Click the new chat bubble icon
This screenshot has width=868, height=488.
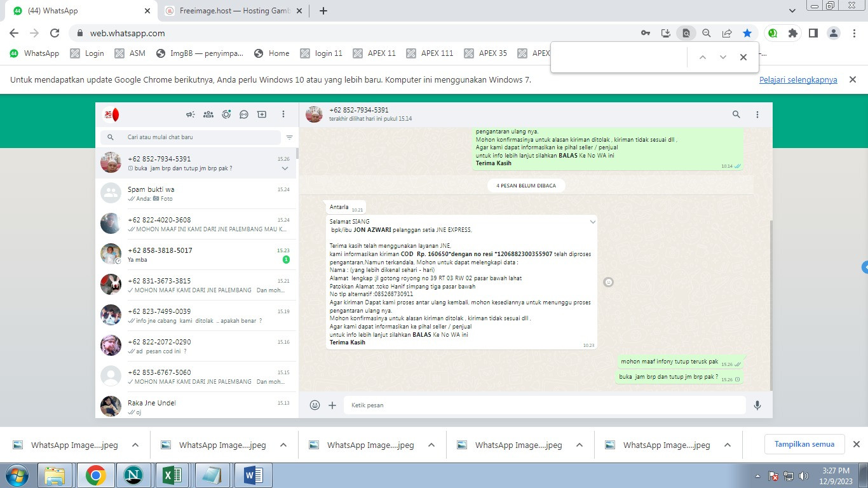tap(244, 114)
